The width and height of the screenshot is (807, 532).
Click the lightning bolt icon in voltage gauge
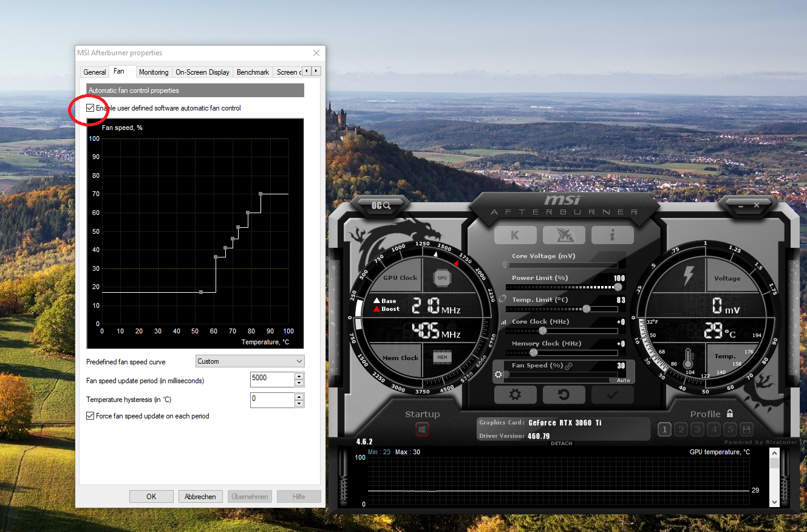click(688, 275)
